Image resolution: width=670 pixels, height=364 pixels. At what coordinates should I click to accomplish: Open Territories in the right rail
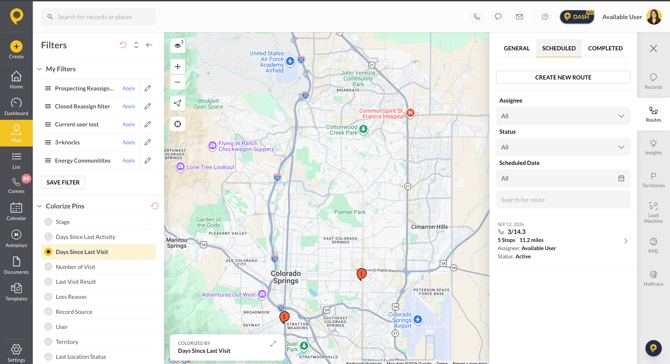coord(653,179)
